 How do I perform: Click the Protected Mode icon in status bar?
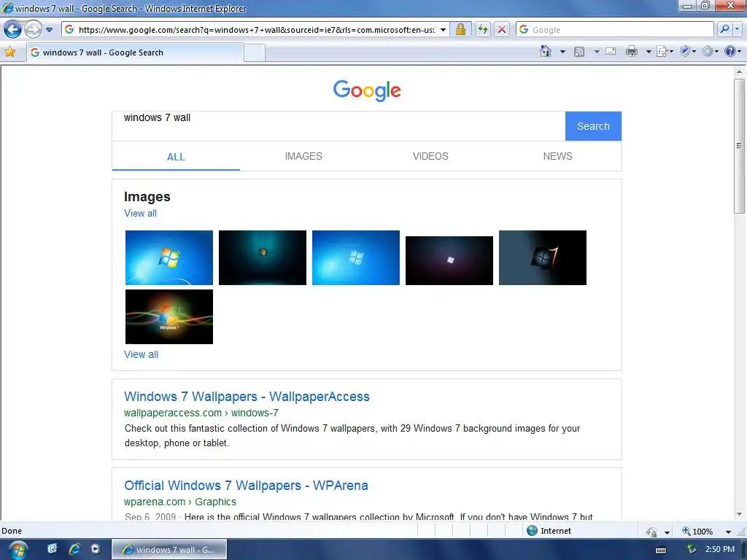(x=651, y=532)
